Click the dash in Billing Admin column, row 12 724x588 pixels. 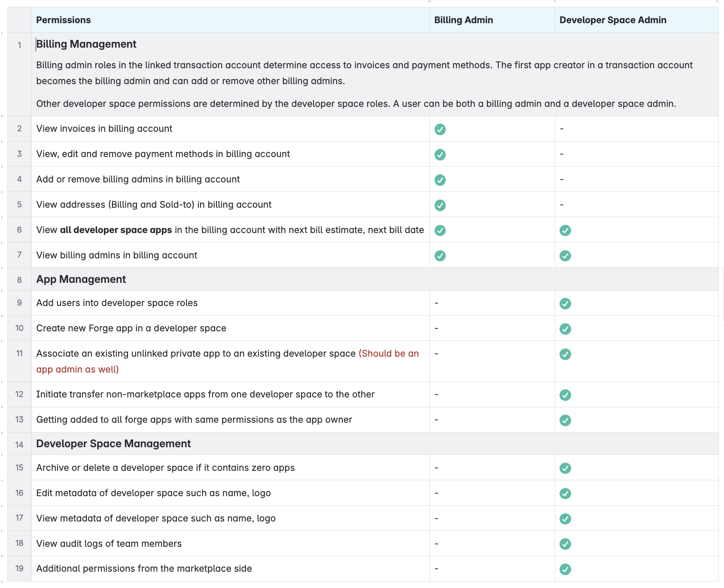[x=436, y=394]
